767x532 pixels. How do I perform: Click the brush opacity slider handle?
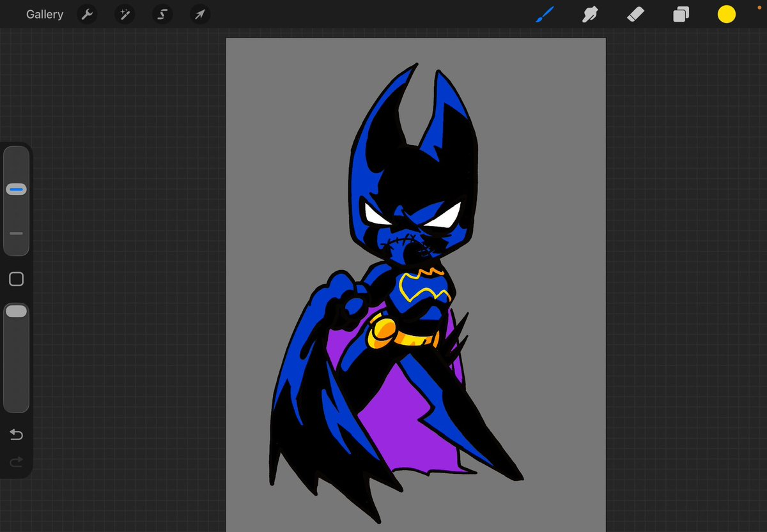click(x=17, y=311)
